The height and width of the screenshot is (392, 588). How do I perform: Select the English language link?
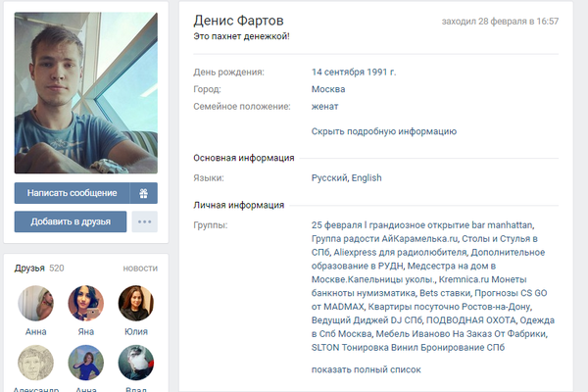pyautogui.click(x=367, y=177)
